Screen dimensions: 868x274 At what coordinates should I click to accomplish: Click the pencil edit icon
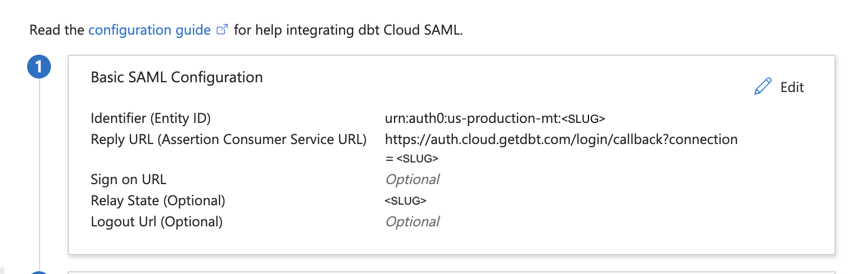762,87
